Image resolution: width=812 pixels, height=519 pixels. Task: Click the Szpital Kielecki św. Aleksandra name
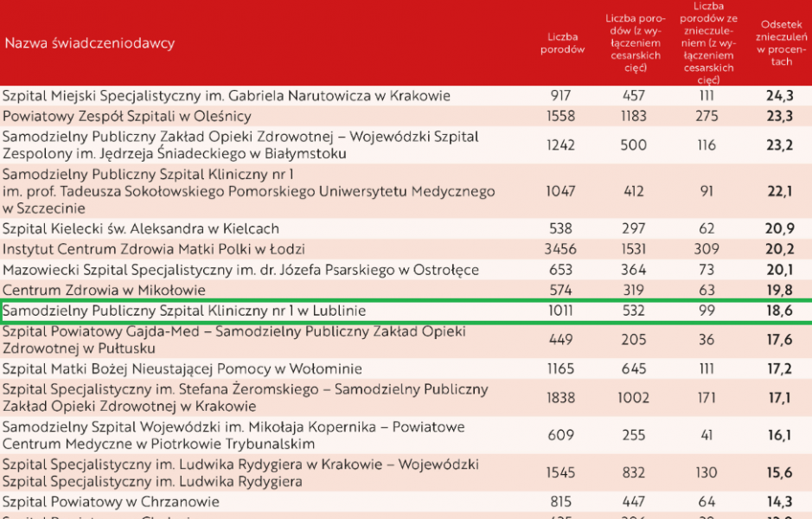141,229
